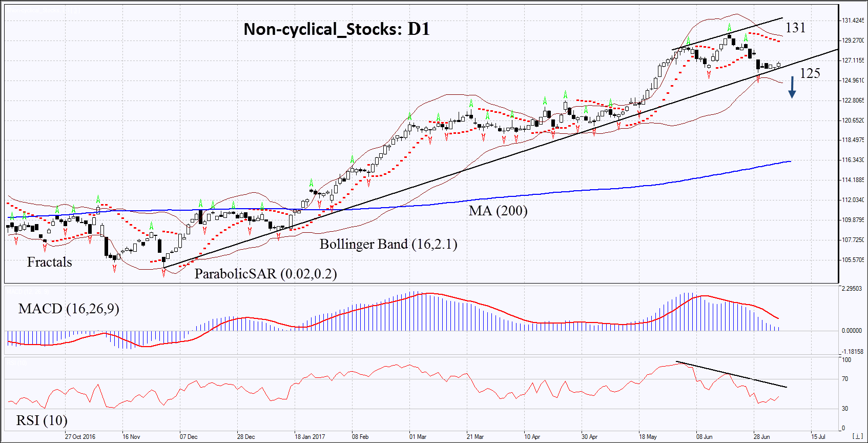This screenshot has width=868, height=443.
Task: Click the blue downward arrow near 125
Action: tap(792, 87)
